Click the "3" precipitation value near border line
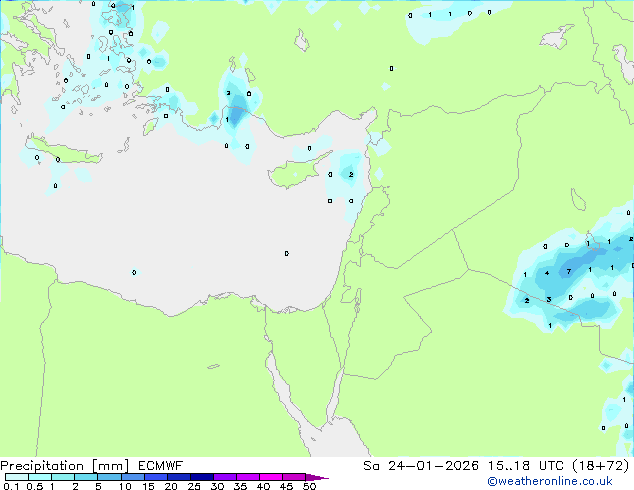Viewport: 634px width, 490px height. tap(549, 300)
